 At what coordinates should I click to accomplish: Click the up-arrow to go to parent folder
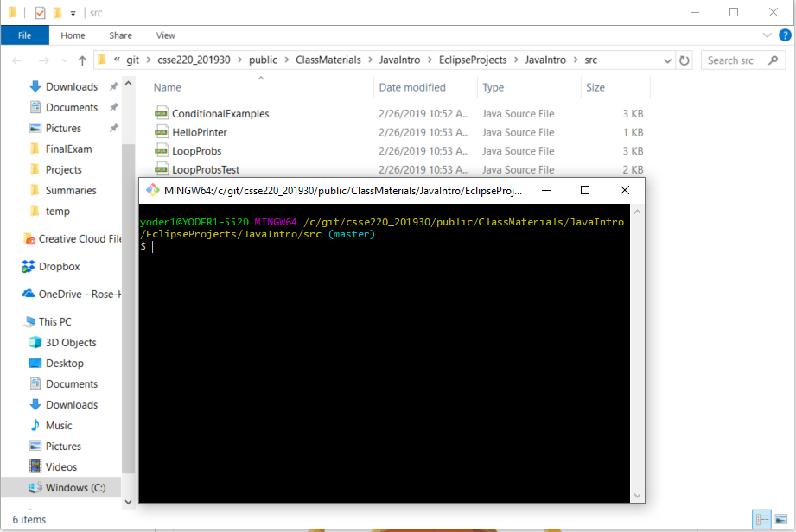[82, 60]
